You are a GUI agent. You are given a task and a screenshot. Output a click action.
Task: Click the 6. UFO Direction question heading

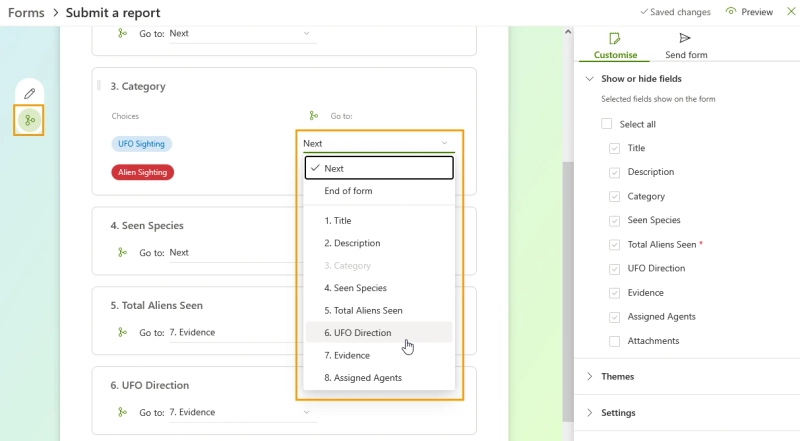[149, 385]
